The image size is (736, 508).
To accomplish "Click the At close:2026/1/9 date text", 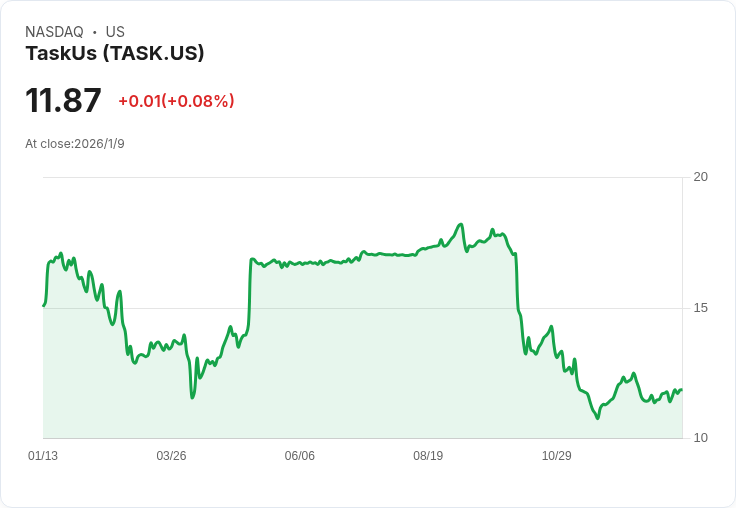I will coord(75,144).
